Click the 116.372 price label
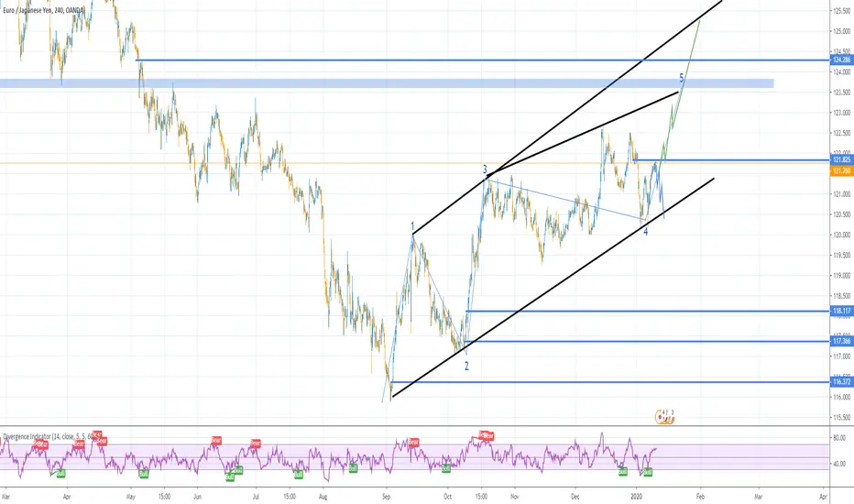The width and height of the screenshot is (854, 504). [841, 381]
